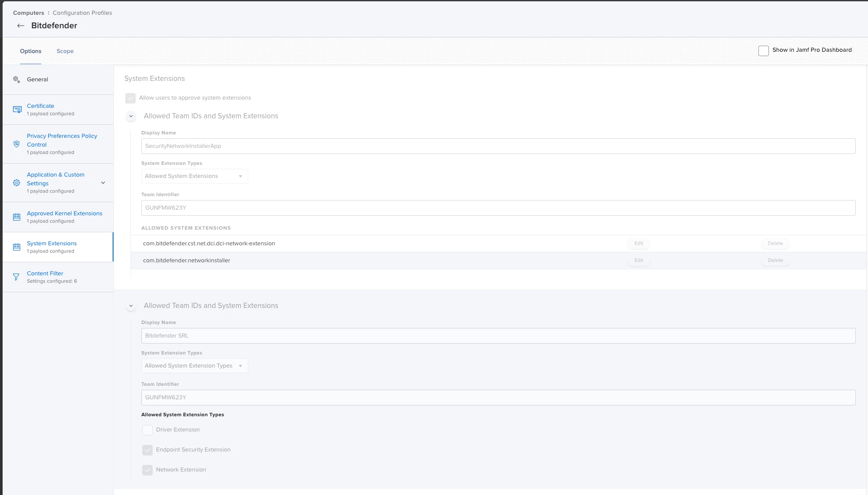
Task: Click the Certificate payload icon
Action: tap(17, 110)
